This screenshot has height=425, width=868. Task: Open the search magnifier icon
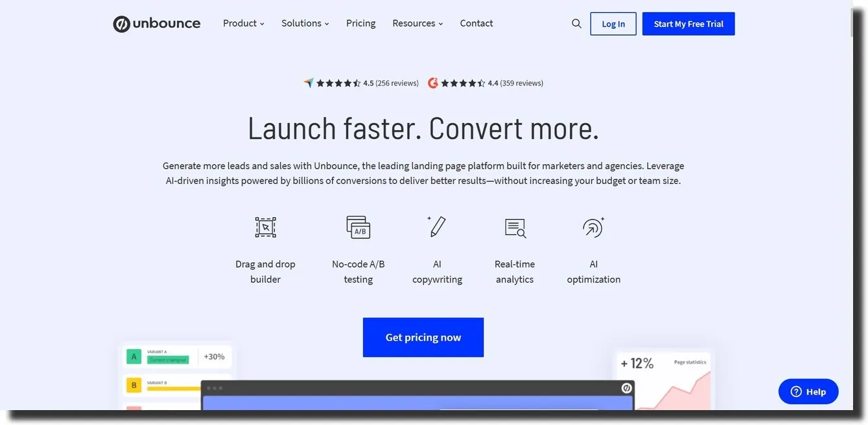tap(576, 23)
